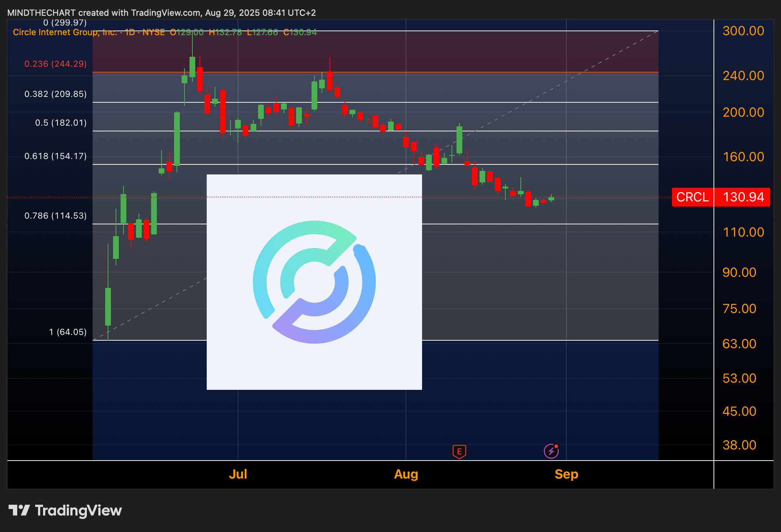
Task: Select the 0.382 (209.85) Fibonacci label
Action: 55,94
